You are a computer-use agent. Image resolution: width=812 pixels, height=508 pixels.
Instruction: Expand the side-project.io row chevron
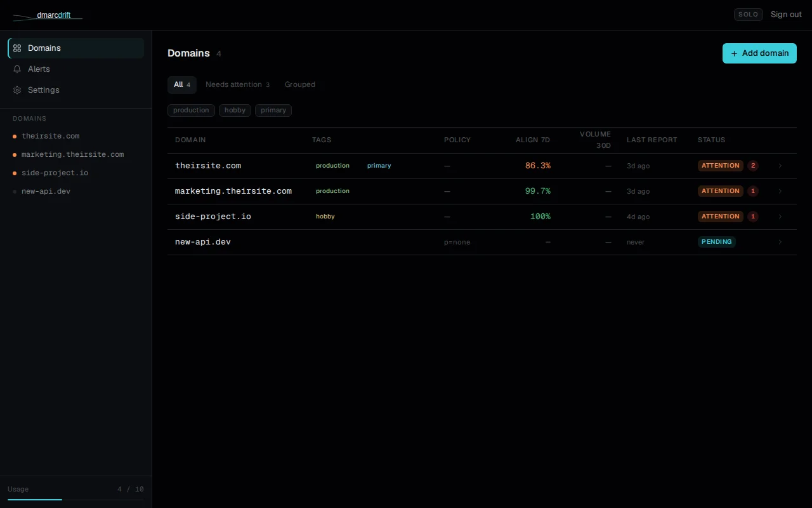780,217
